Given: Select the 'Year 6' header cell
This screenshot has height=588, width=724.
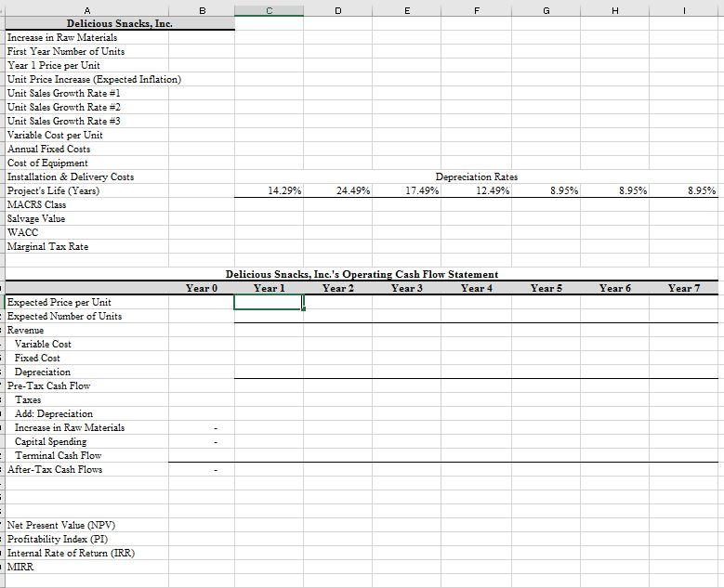Looking at the screenshot, I should (615, 288).
